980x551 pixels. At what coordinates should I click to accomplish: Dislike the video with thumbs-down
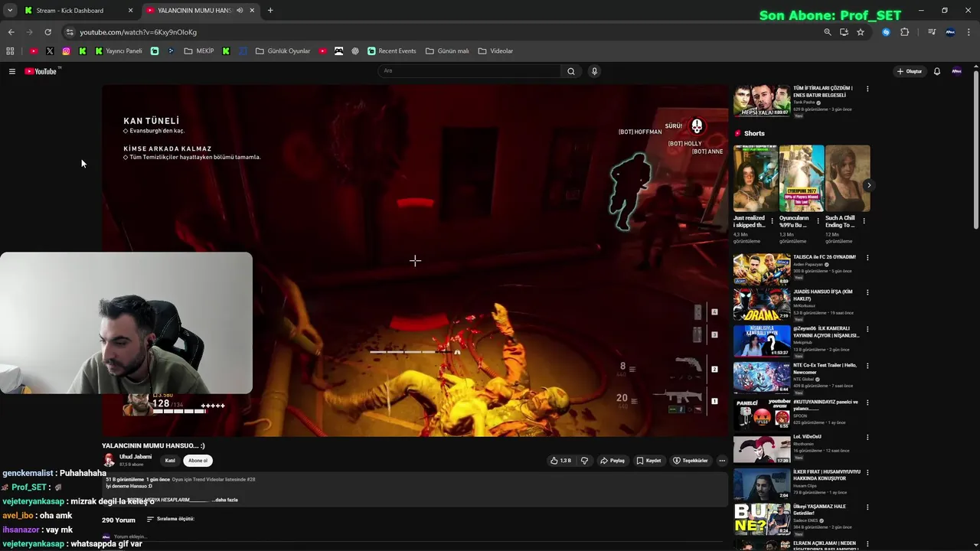tap(584, 461)
